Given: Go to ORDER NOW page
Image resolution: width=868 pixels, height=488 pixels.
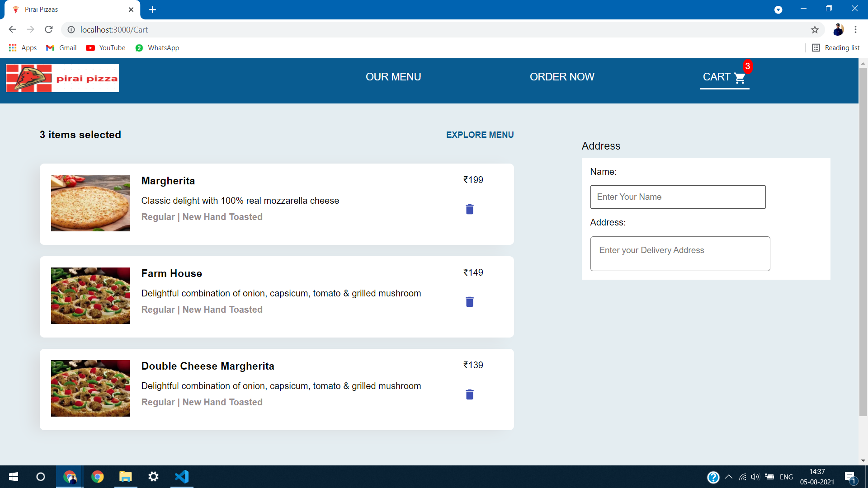Looking at the screenshot, I should click(x=562, y=77).
